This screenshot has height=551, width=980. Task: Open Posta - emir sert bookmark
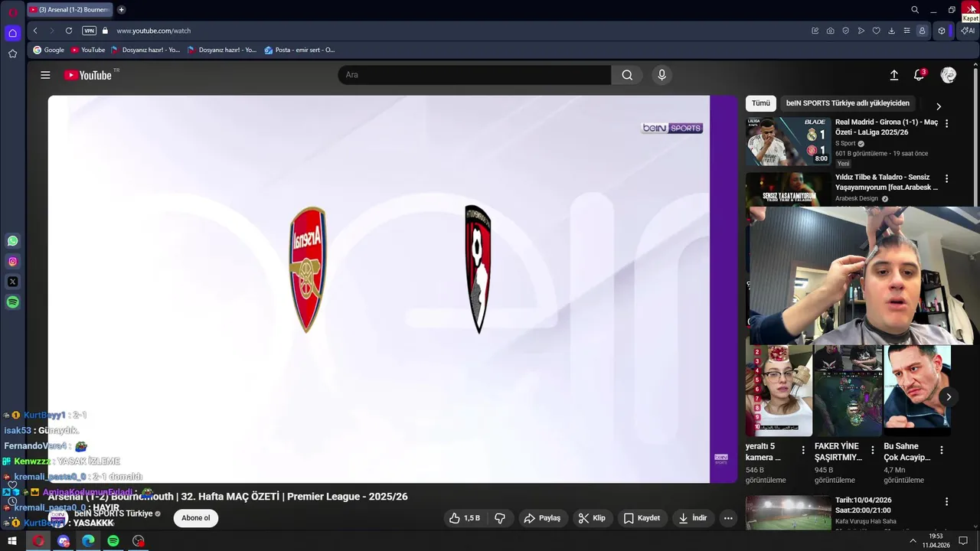[x=299, y=50]
